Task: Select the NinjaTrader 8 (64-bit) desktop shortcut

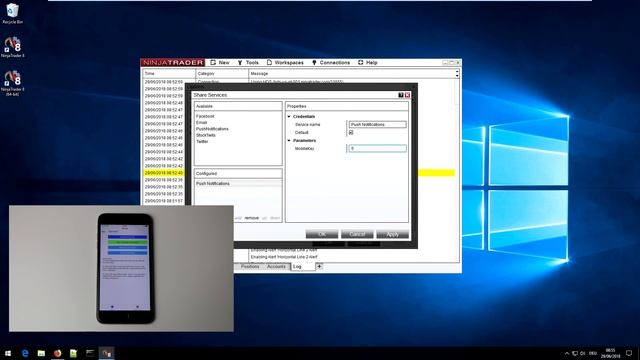Action: [x=12, y=83]
